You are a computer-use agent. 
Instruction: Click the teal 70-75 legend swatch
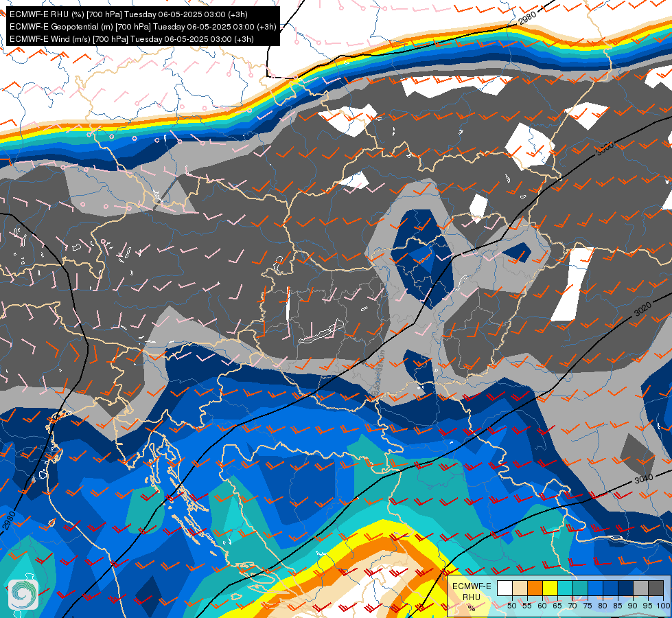tap(580, 588)
